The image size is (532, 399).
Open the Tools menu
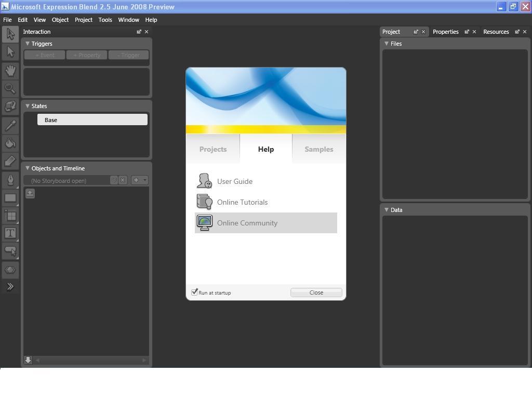click(x=105, y=20)
